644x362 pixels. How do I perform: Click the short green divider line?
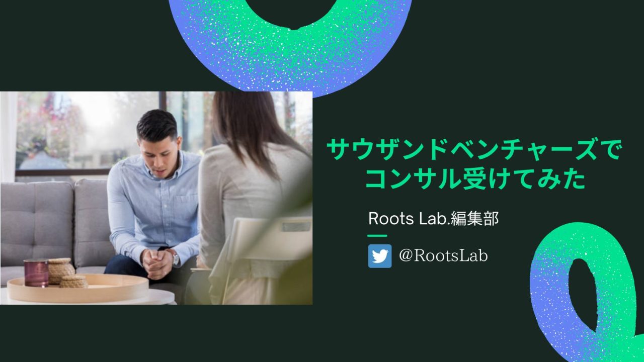[x=378, y=235]
